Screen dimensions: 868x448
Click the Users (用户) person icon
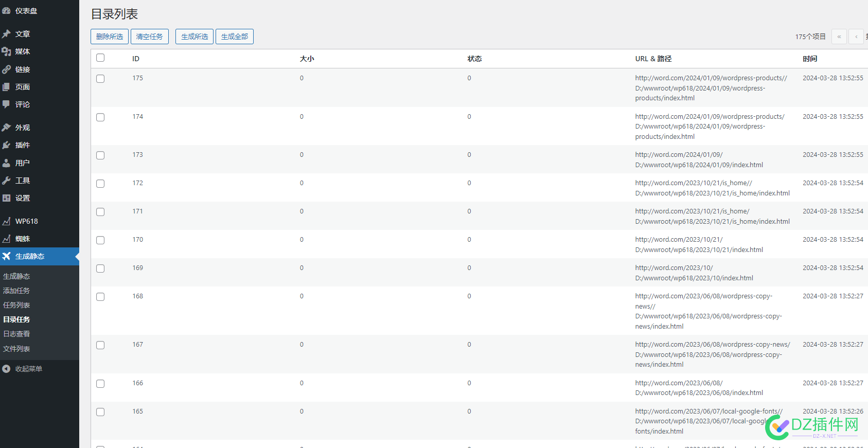pyautogui.click(x=6, y=163)
